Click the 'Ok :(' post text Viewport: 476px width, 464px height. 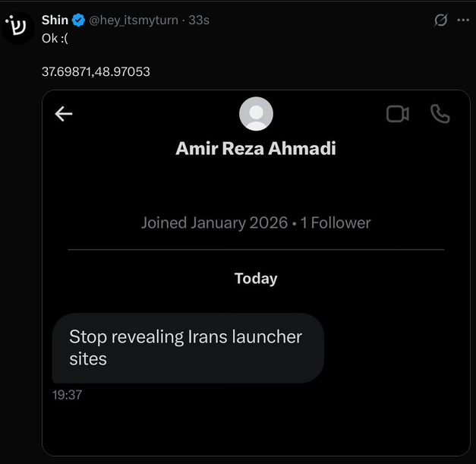(55, 39)
